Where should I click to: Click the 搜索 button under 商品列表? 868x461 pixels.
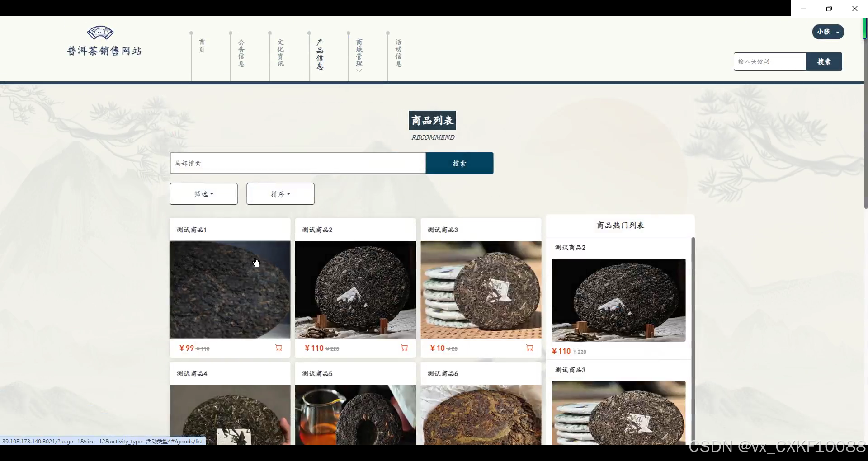point(459,163)
